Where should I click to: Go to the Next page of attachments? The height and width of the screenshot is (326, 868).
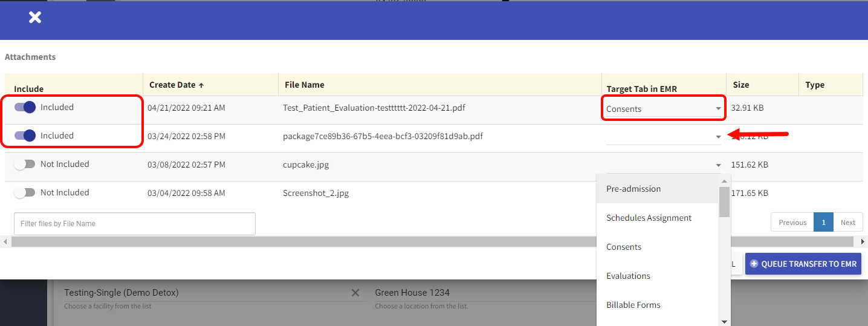pos(847,223)
